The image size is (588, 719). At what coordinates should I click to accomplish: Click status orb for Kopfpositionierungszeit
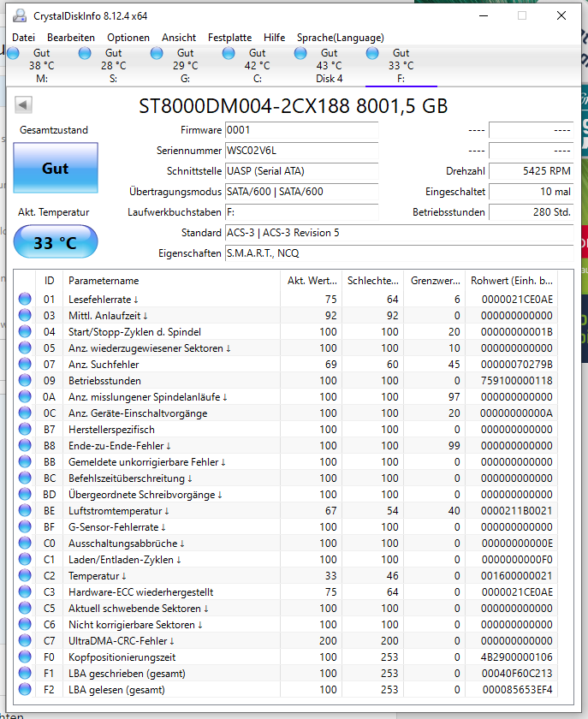25,657
